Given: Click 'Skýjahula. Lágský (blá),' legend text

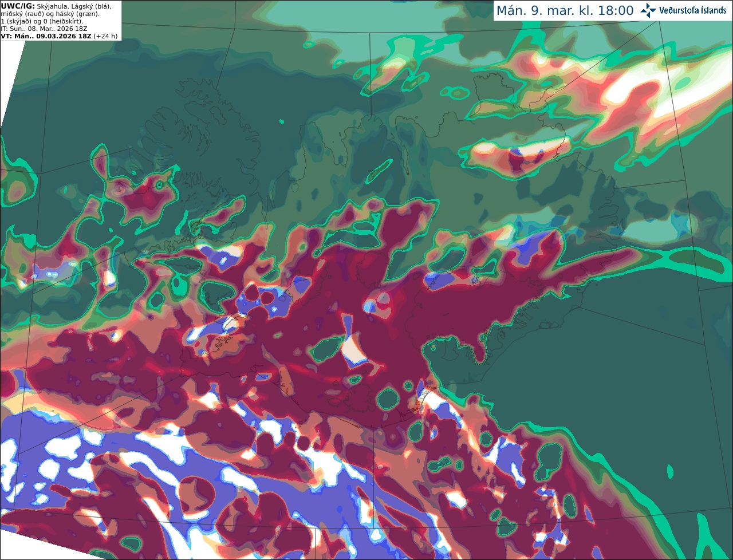Looking at the screenshot, I should click(x=74, y=6).
